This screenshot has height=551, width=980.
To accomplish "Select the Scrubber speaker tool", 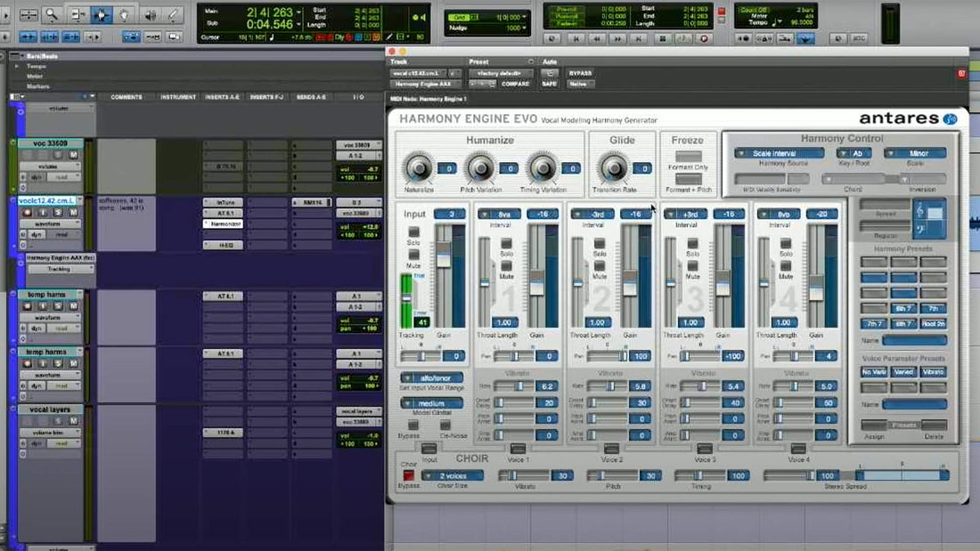I will point(150,14).
